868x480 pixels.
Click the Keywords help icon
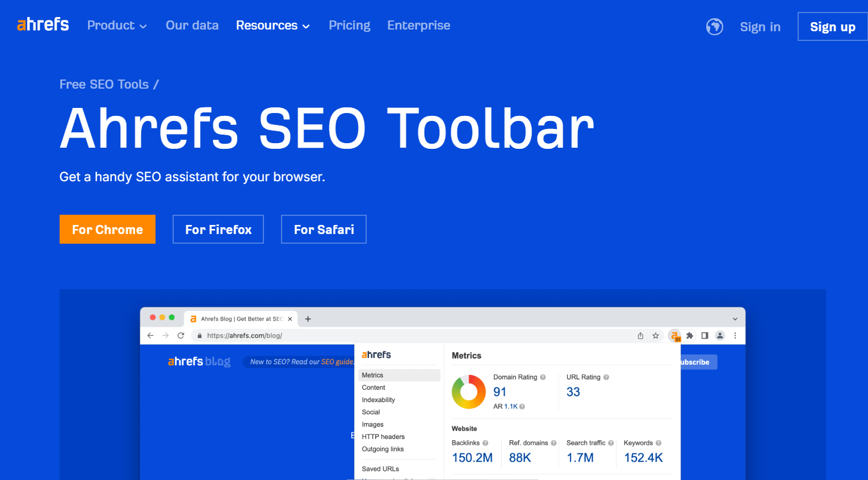pos(659,443)
